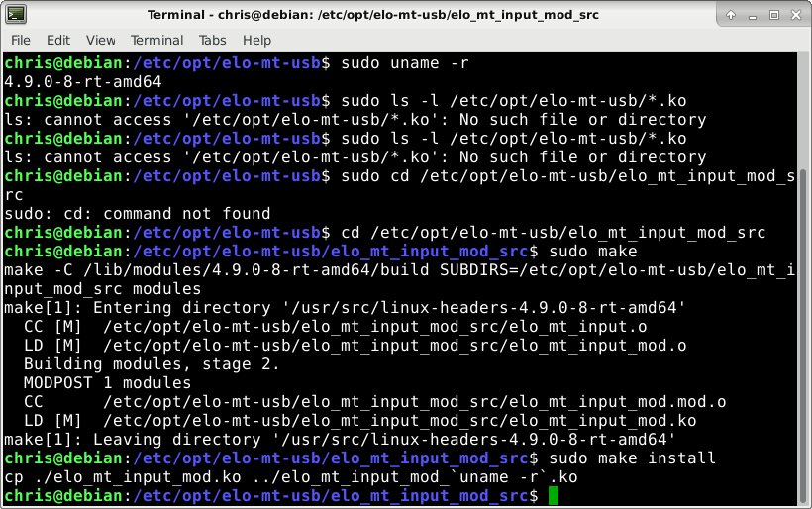Click the line ending 'elo_mt_input.o'
812x509 pixels.
[335, 326]
